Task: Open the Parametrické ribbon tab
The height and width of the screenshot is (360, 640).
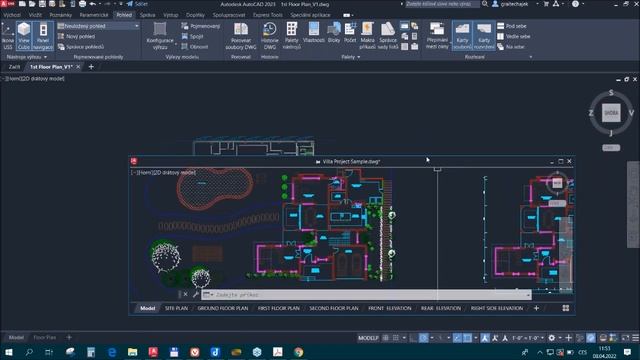Action: coord(94,15)
